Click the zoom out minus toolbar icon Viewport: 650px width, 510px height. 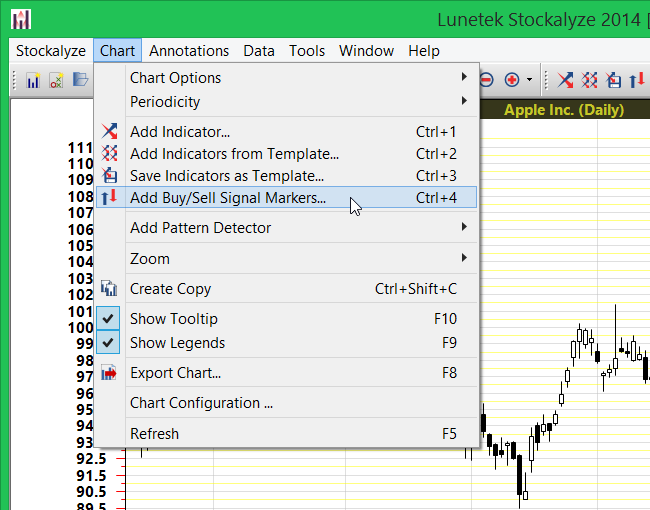pyautogui.click(x=487, y=80)
